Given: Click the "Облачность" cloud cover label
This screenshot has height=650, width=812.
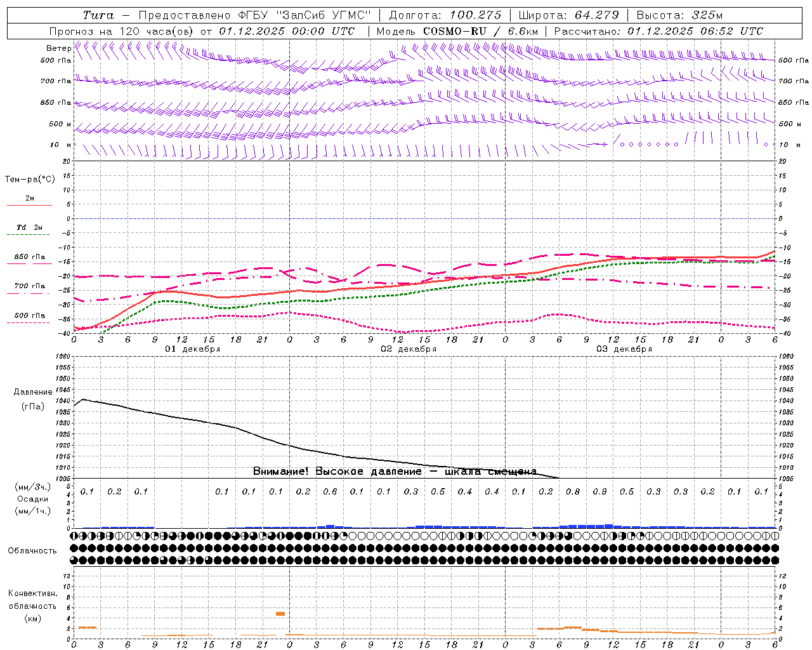Looking at the screenshot, I should (32, 550).
